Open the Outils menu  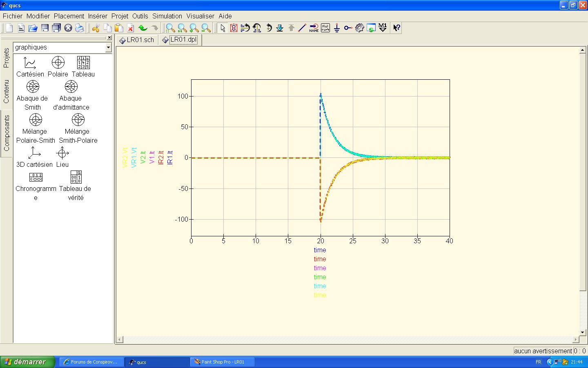[x=140, y=16]
